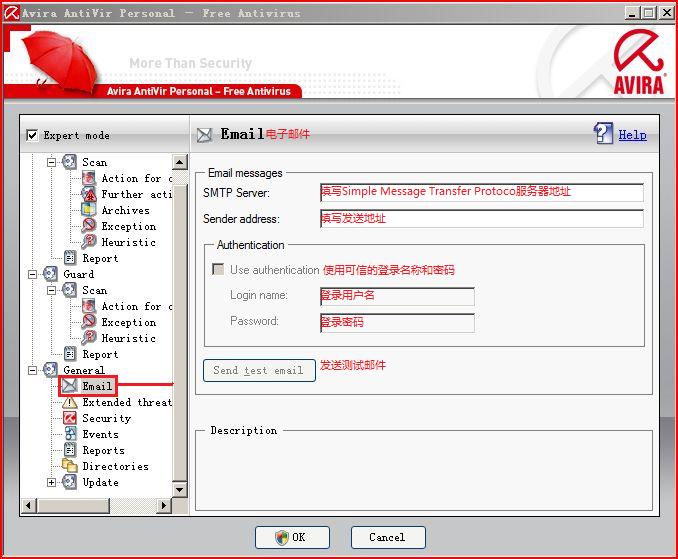Viewport: 678px width, 559px height.
Task: Click the Report icon above Guard
Action: (x=70, y=258)
